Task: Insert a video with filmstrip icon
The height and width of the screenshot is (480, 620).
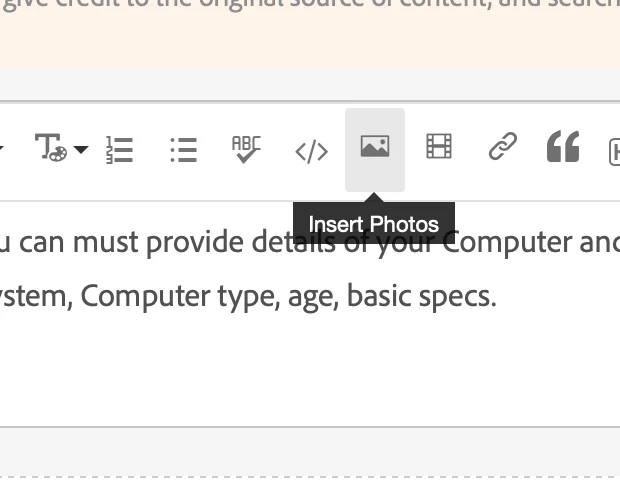Action: coord(439,146)
